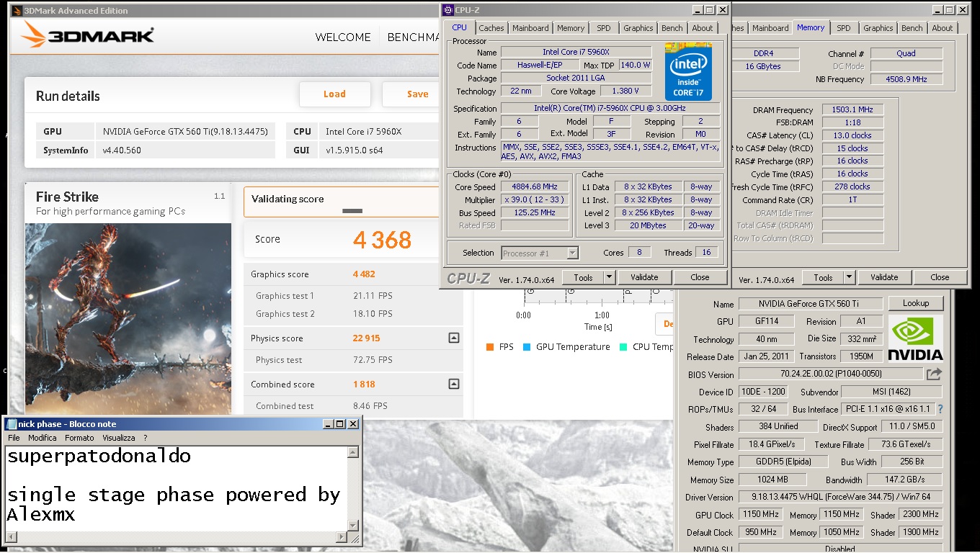Open the Tools dropdown arrow in CPU-Z

[x=609, y=277]
